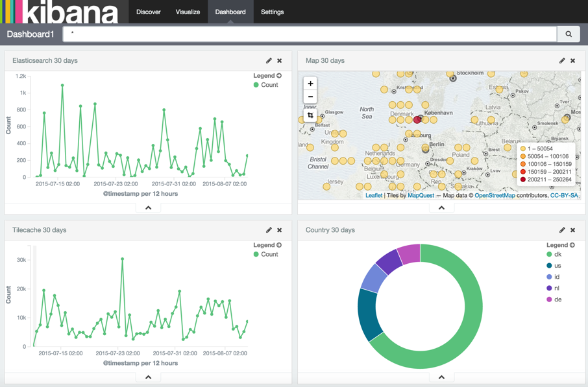Collapse the Tilecache chart legend

point(279,245)
